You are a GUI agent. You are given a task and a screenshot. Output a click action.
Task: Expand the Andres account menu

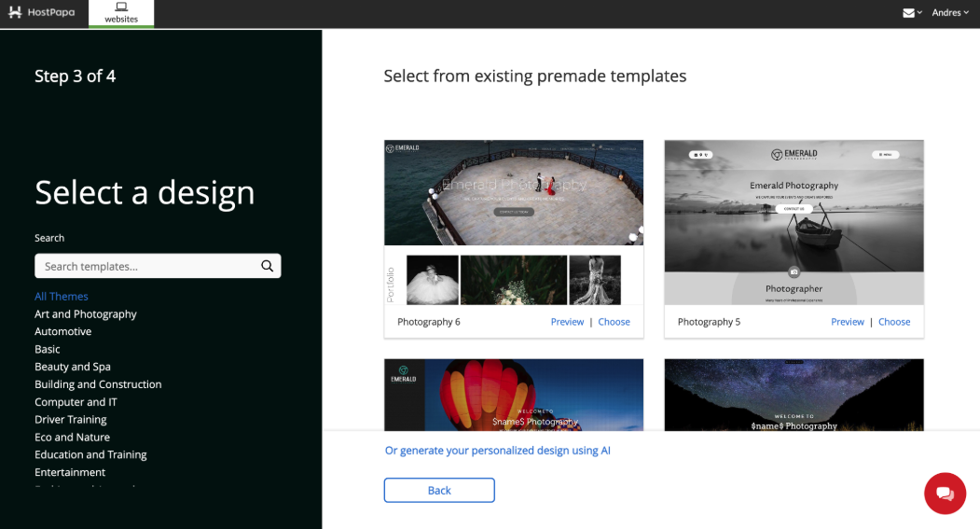(x=950, y=12)
